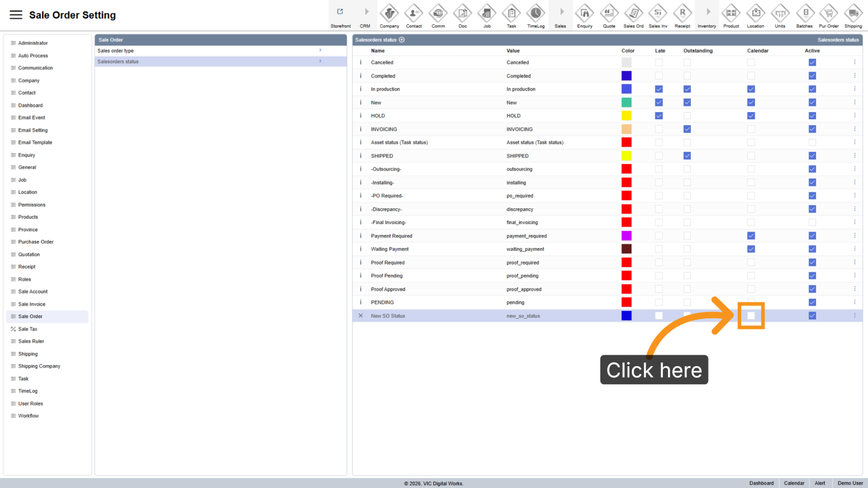The width and height of the screenshot is (868, 488).
Task: Open info marker for Completed row
Action: point(361,75)
